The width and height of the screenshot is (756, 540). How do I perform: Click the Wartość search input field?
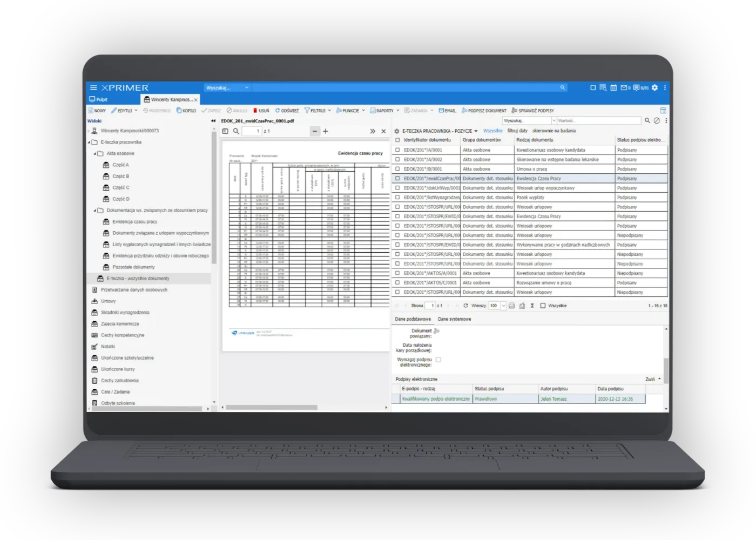pyautogui.click(x=599, y=121)
